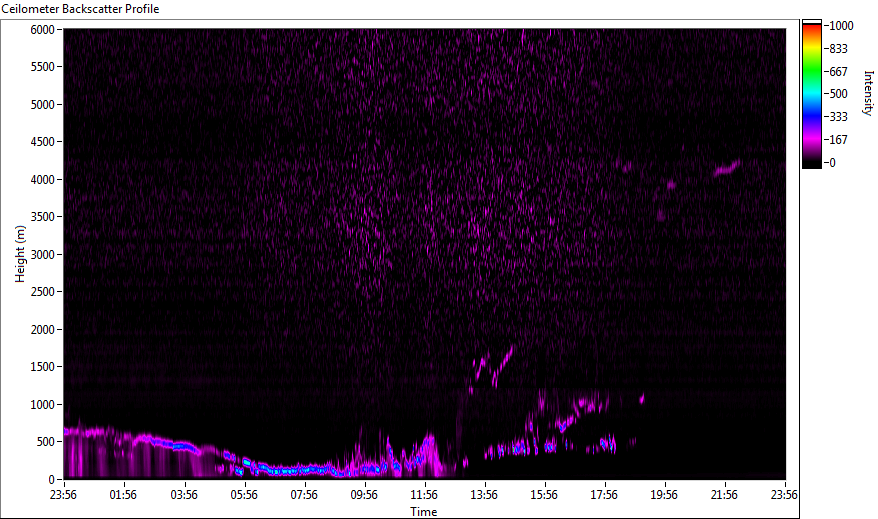
Task: Click the 05:56 time tick label
Action: [244, 495]
